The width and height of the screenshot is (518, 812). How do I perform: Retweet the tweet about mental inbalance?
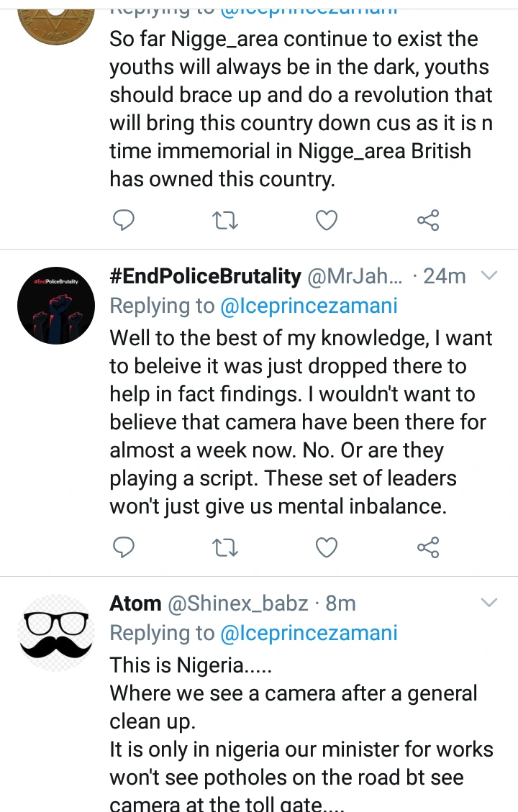[x=226, y=548]
